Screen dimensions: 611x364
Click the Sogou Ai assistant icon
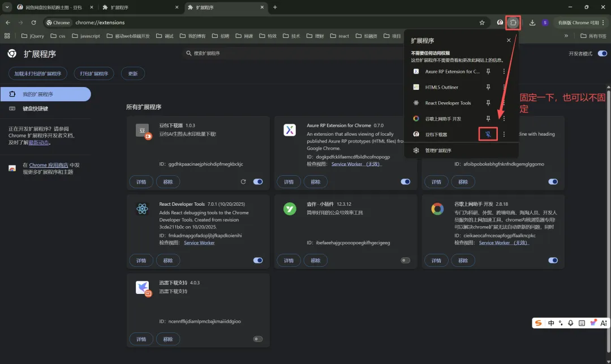click(x=604, y=323)
